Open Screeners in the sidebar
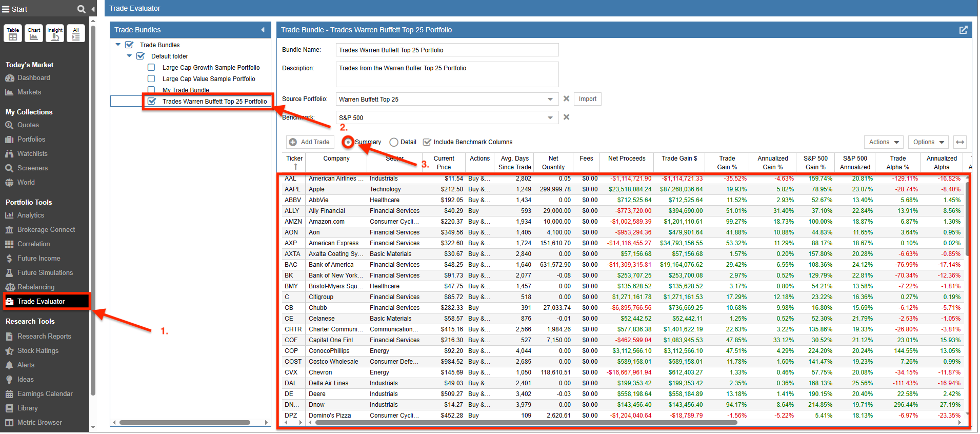This screenshot has height=434, width=980. pyautogui.click(x=32, y=168)
